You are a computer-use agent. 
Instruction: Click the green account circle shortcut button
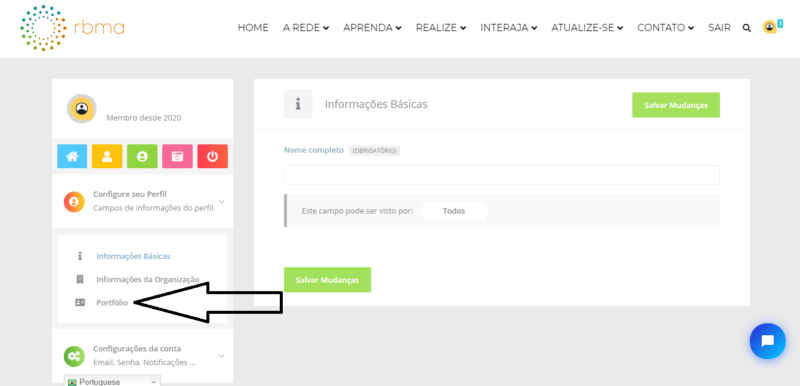click(x=142, y=157)
